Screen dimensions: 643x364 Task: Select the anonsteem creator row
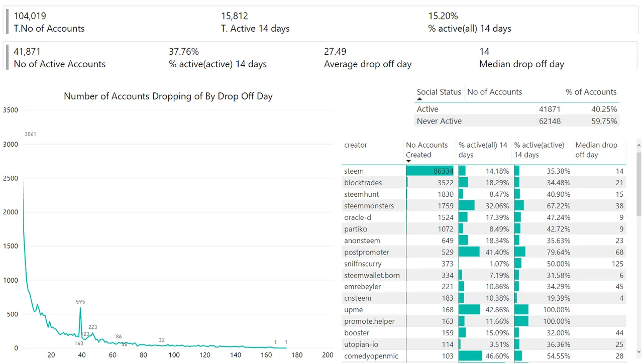(x=484, y=240)
